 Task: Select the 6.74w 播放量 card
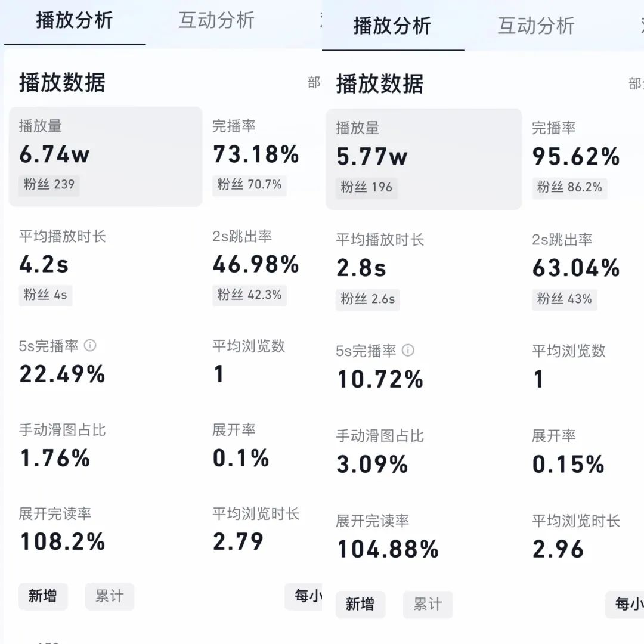click(106, 156)
